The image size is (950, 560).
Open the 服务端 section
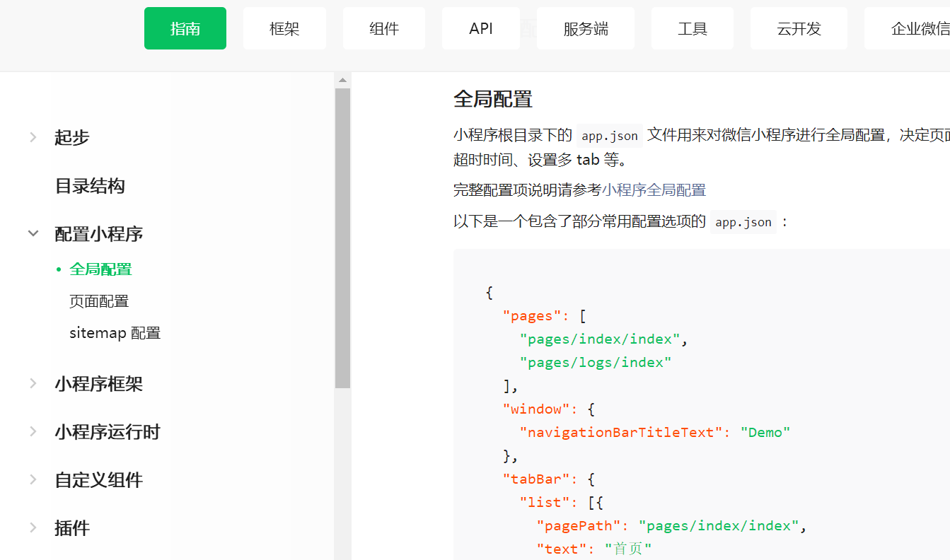point(586,28)
